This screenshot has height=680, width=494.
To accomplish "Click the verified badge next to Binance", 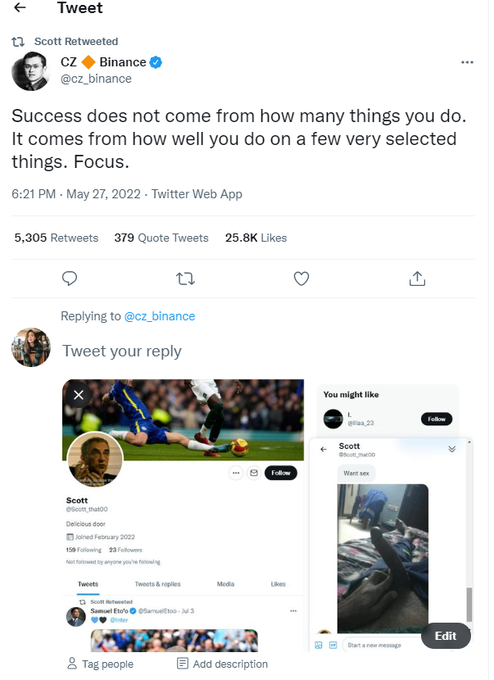I will click(x=156, y=62).
